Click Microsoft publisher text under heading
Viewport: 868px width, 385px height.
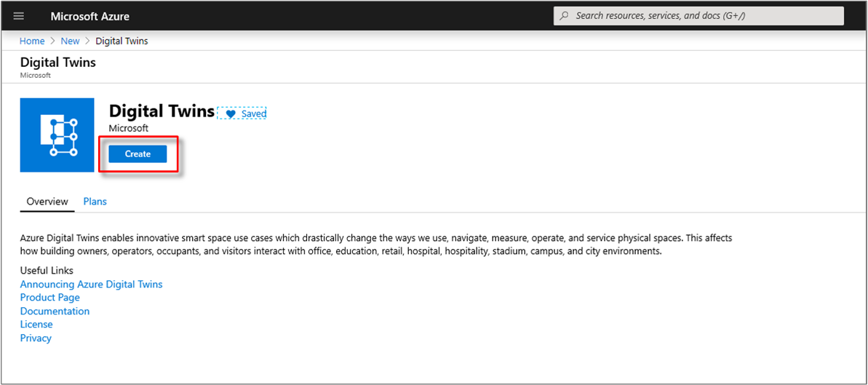[129, 128]
